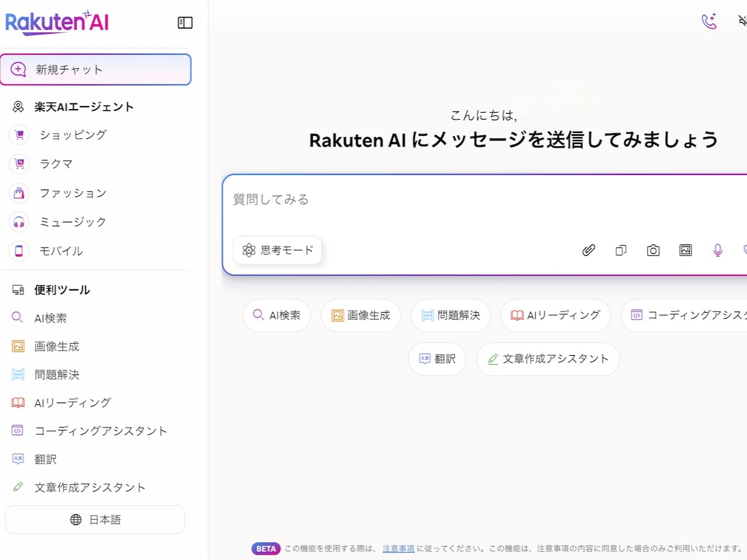Viewport: 747px width, 560px height.
Task: Open ショッピング agent in sidebar
Action: coord(72,135)
